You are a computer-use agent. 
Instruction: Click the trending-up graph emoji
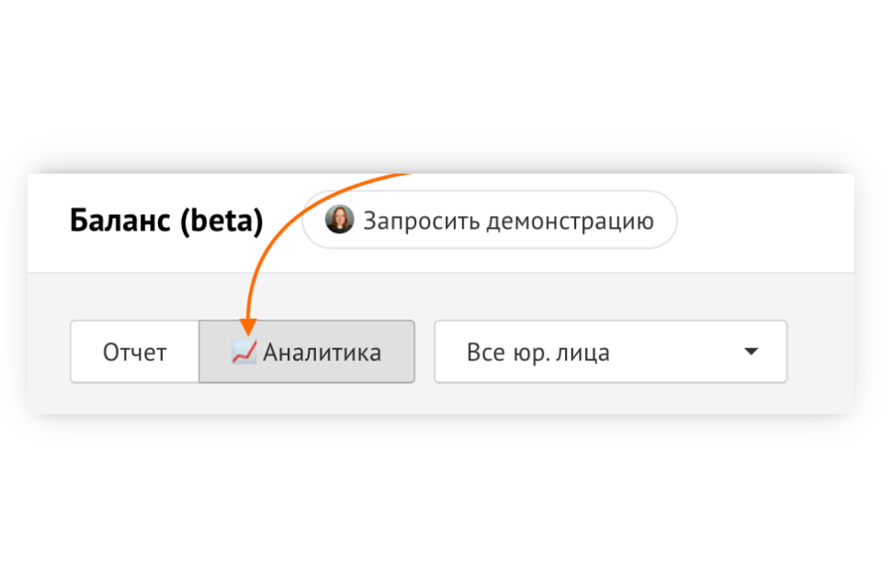coord(244,352)
